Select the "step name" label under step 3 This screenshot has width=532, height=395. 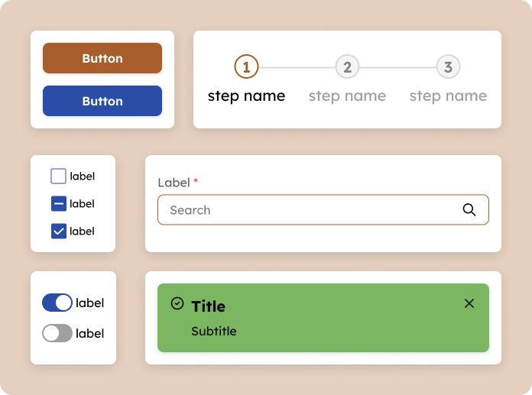[x=448, y=96]
